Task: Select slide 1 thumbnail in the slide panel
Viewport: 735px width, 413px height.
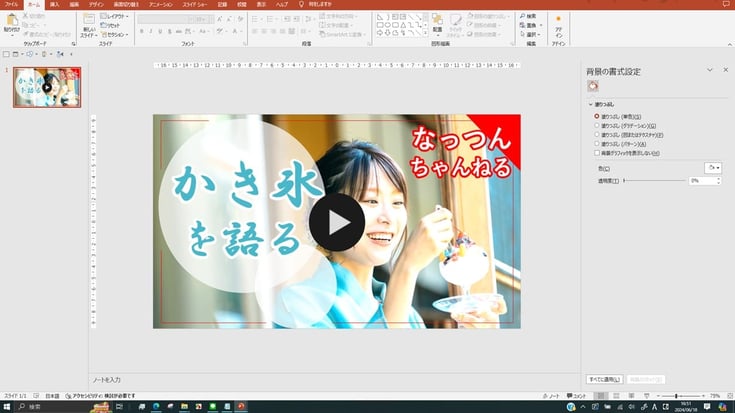Action: (x=47, y=87)
